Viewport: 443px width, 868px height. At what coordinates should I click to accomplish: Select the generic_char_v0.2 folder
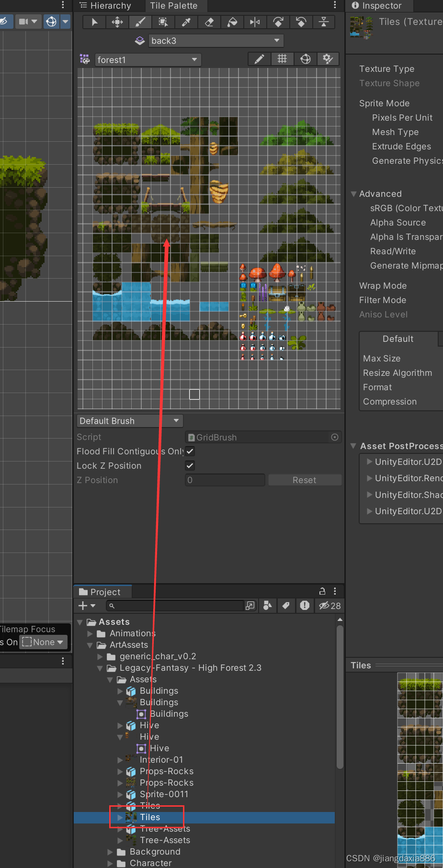158,656
